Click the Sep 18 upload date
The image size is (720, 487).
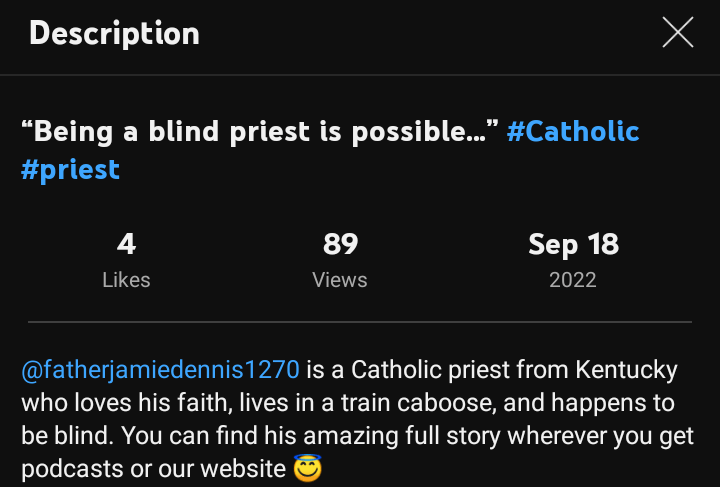[x=573, y=244]
